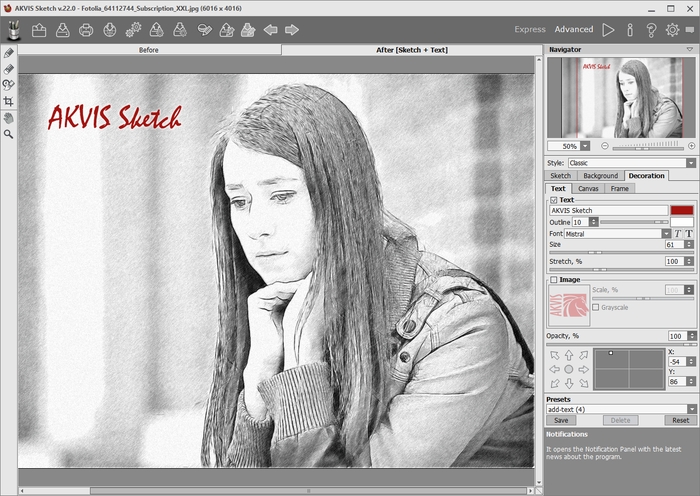Select the Text decoration tab

(558, 188)
